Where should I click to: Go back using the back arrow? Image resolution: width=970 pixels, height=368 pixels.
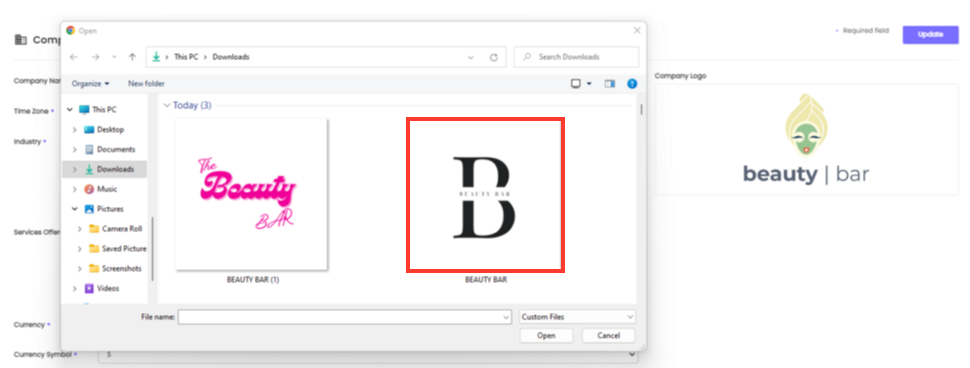(x=74, y=57)
